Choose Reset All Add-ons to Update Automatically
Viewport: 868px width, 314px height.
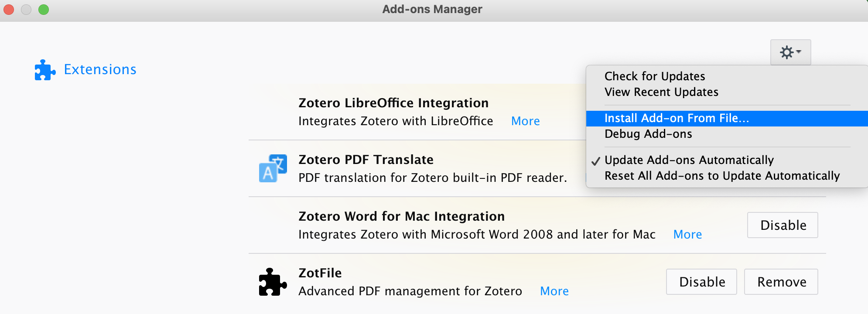pyautogui.click(x=721, y=176)
